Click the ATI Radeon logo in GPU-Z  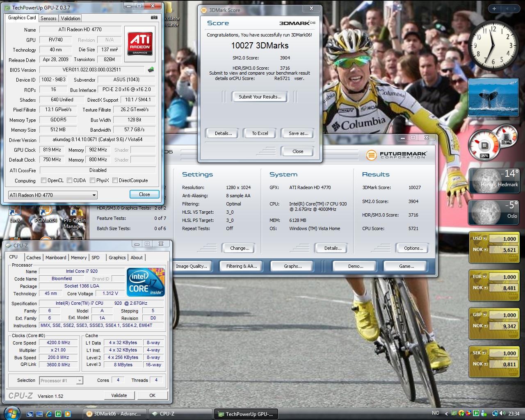[140, 43]
